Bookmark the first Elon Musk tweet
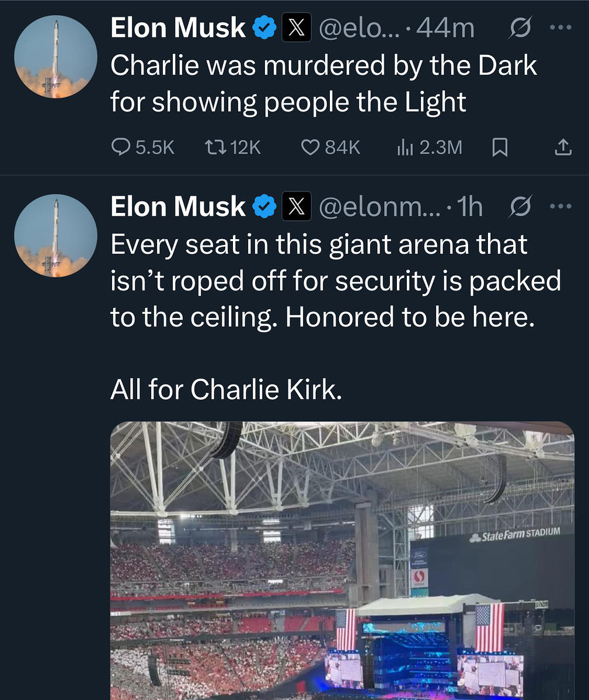Image resolution: width=589 pixels, height=700 pixels. pyautogui.click(x=500, y=148)
